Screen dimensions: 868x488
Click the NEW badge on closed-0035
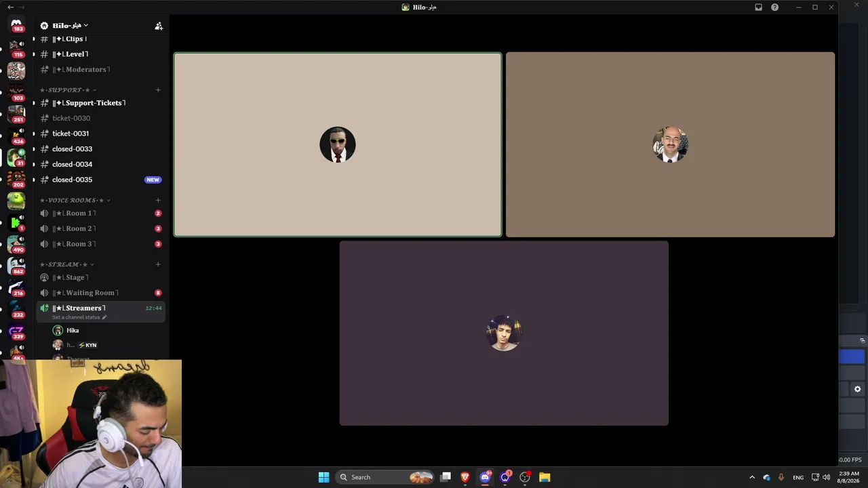[x=153, y=180]
